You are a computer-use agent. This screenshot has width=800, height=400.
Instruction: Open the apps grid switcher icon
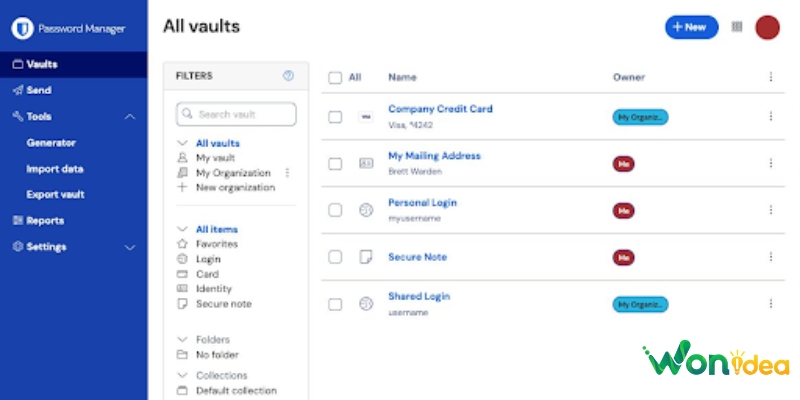(x=737, y=27)
